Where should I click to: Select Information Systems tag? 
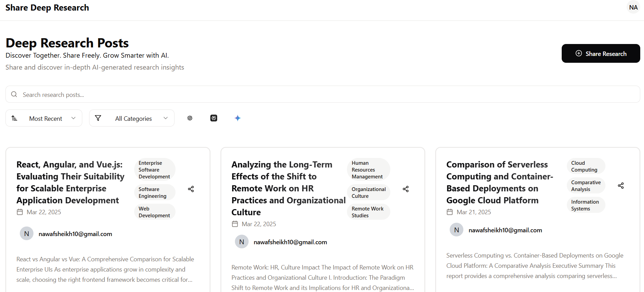click(x=586, y=205)
